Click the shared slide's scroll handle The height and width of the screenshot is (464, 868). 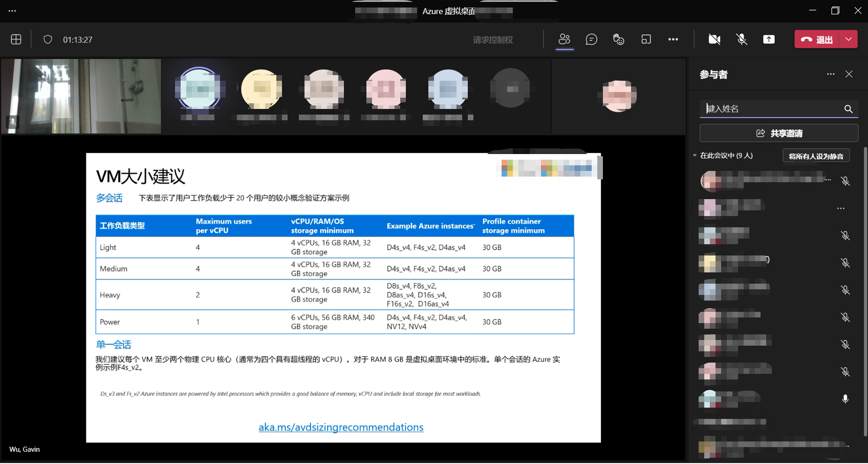[600, 167]
